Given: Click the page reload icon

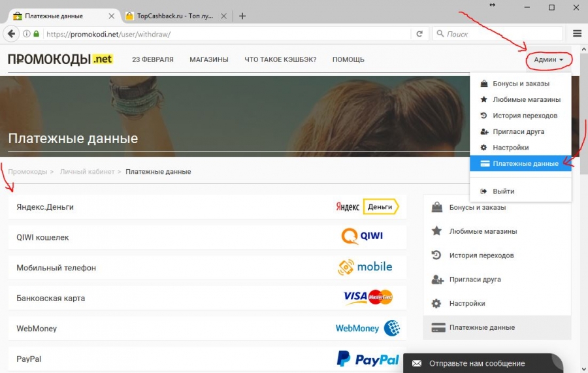Looking at the screenshot, I should pyautogui.click(x=419, y=34).
